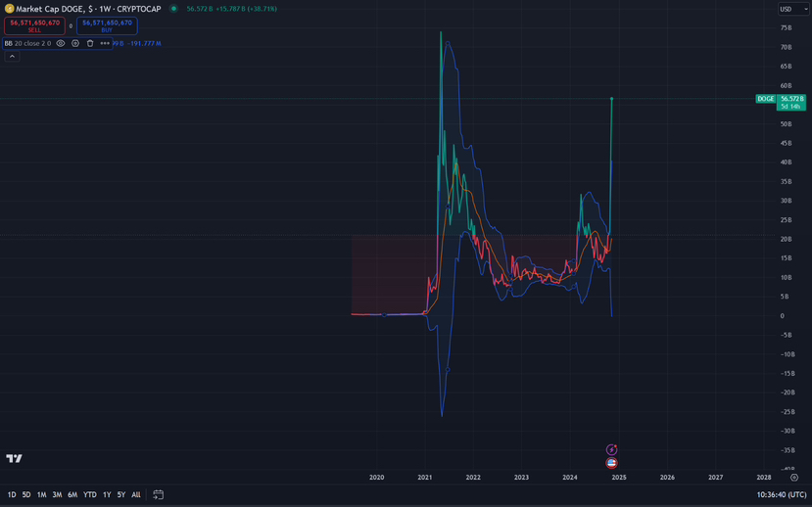Open timezone menu at 10:36:40 (UTC)
The image size is (812, 507).
[x=781, y=494]
